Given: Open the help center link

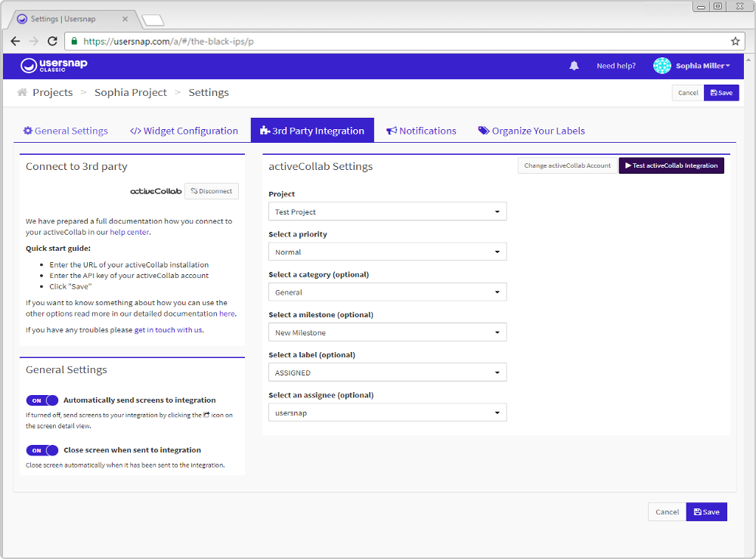Looking at the screenshot, I should tap(129, 232).
